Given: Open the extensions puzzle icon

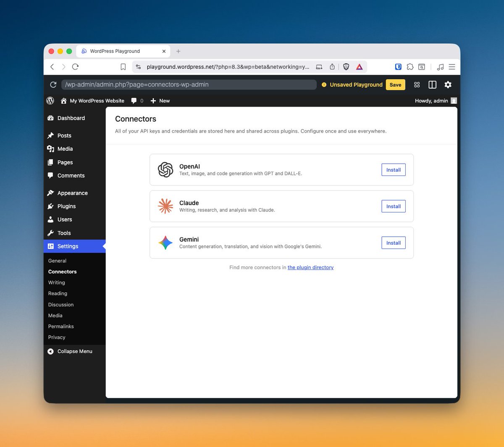Looking at the screenshot, I should click(x=410, y=67).
